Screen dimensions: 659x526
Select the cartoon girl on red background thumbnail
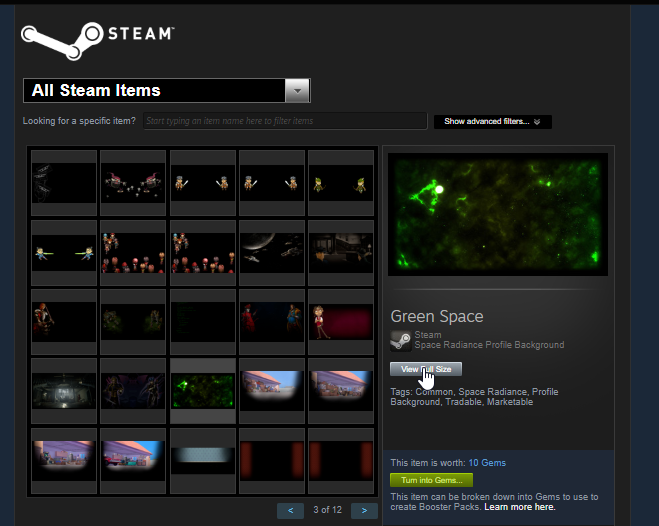tap(341, 322)
